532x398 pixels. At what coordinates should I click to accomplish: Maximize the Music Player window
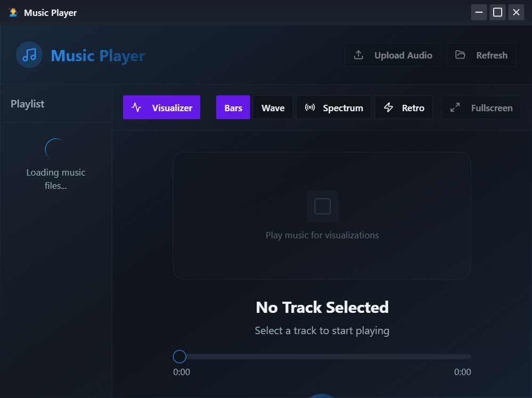497,13
